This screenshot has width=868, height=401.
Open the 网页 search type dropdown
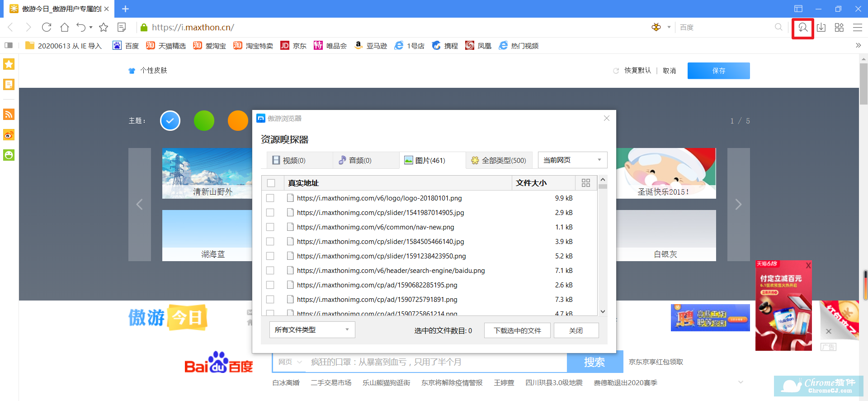pyautogui.click(x=290, y=362)
